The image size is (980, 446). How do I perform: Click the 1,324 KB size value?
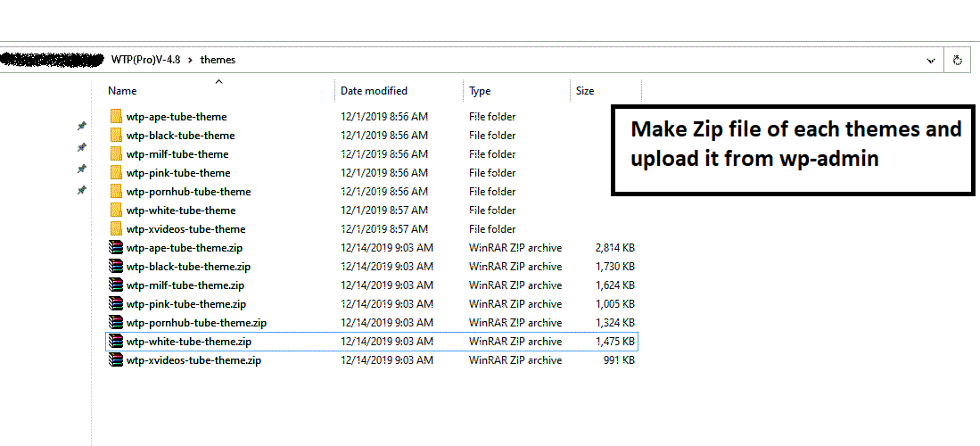pos(615,323)
